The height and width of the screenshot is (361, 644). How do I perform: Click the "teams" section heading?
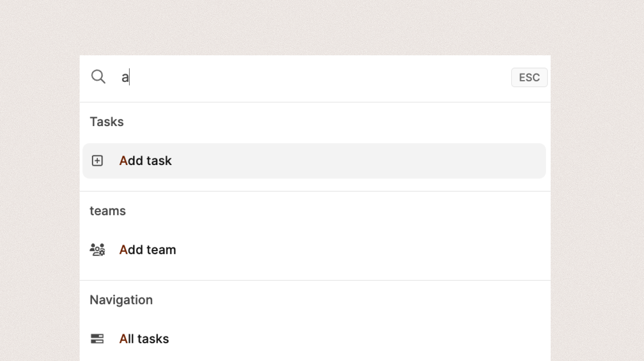107,211
